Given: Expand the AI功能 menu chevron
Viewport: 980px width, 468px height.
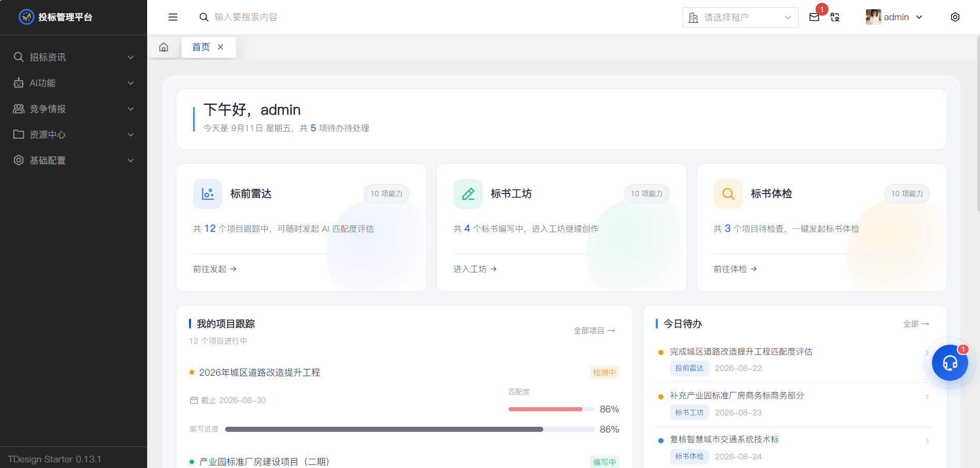Looking at the screenshot, I should pyautogui.click(x=131, y=83).
